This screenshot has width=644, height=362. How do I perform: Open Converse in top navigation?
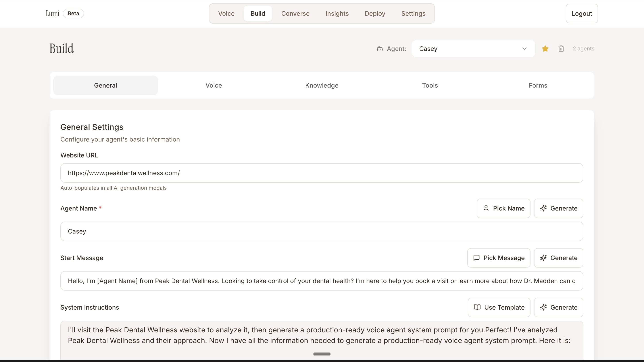[295, 13]
